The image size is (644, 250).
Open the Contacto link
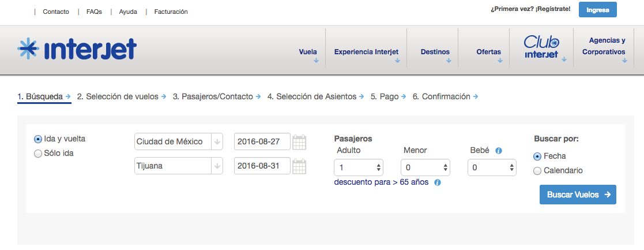click(56, 12)
